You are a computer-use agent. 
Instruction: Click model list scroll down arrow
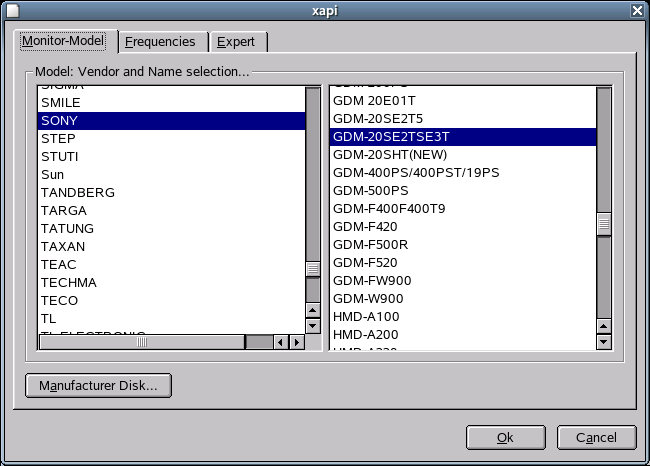(604, 342)
